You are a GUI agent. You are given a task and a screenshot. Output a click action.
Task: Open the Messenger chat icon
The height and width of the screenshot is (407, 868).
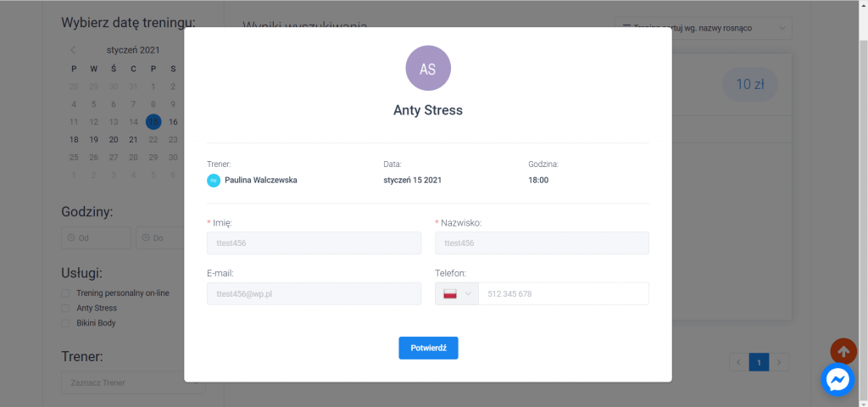coord(837,379)
